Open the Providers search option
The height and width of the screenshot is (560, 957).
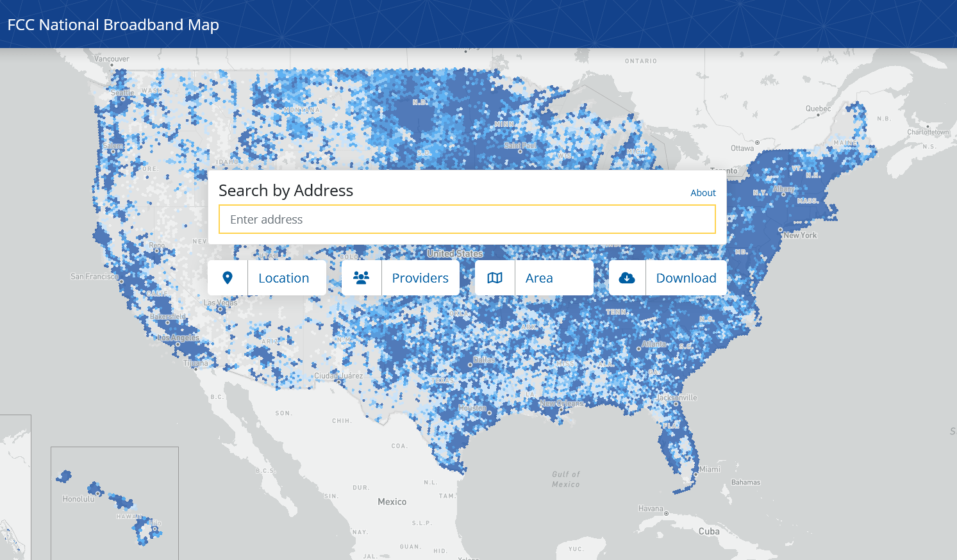(401, 278)
